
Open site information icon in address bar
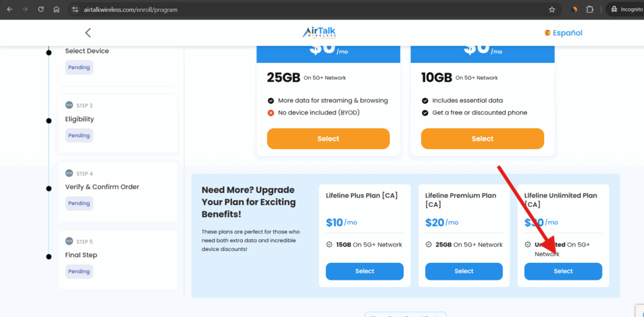pyautogui.click(x=74, y=9)
